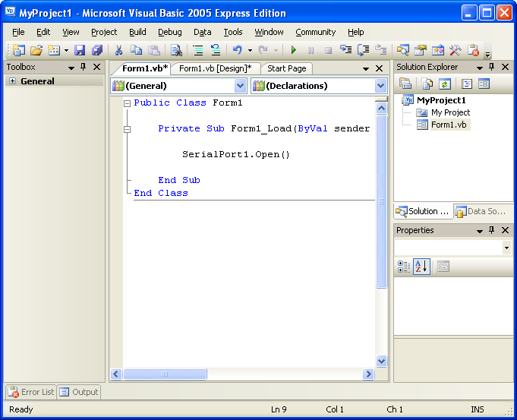The height and width of the screenshot is (420, 517).
Task: Comment out the selected lines icon
Action: click(198, 50)
